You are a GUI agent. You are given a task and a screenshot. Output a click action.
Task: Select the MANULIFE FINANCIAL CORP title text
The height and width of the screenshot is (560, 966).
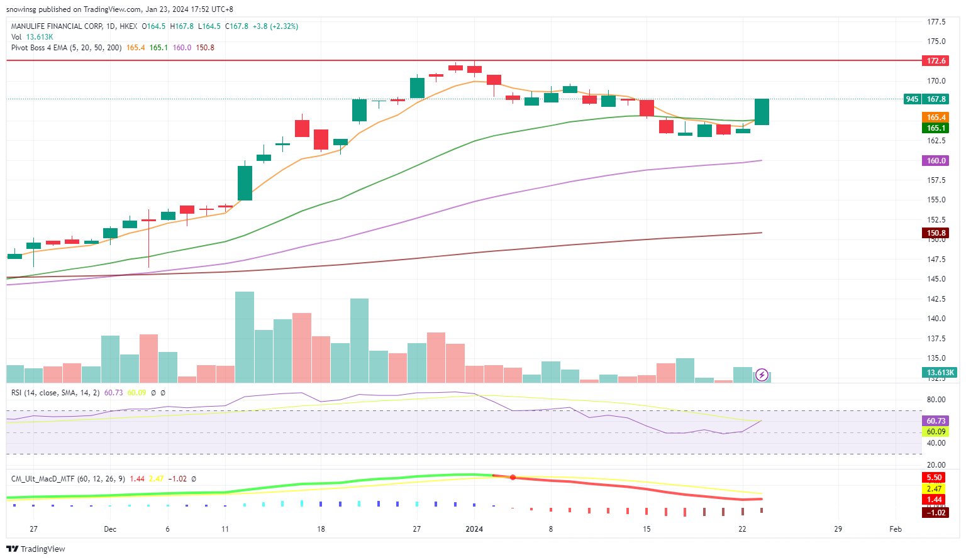click(x=57, y=26)
